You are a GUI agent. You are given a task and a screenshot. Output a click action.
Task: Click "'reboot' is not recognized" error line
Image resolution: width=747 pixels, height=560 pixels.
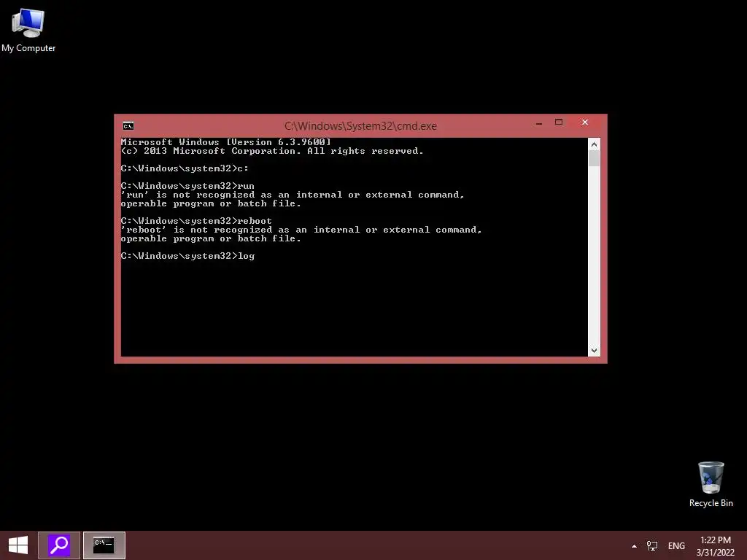coord(301,230)
